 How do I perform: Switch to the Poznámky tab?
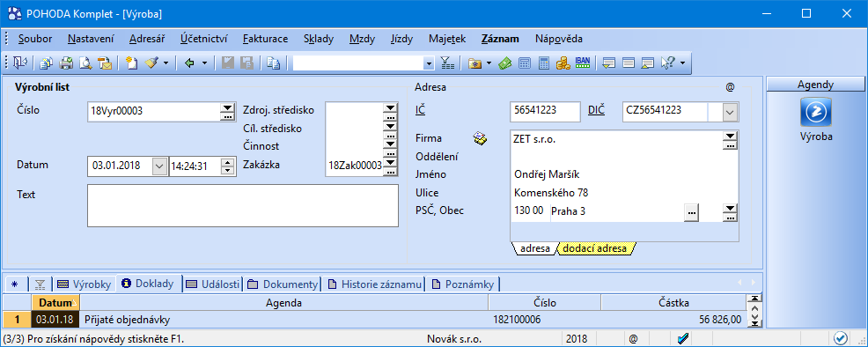pos(463,284)
